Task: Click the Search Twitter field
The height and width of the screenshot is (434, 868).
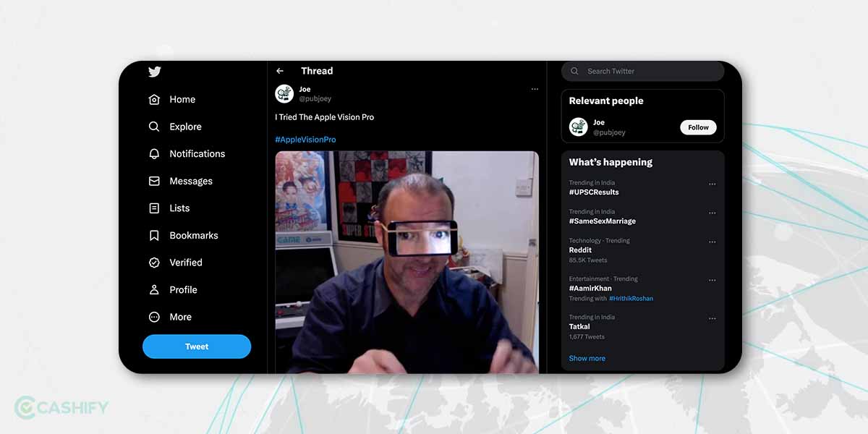Action: tap(642, 71)
